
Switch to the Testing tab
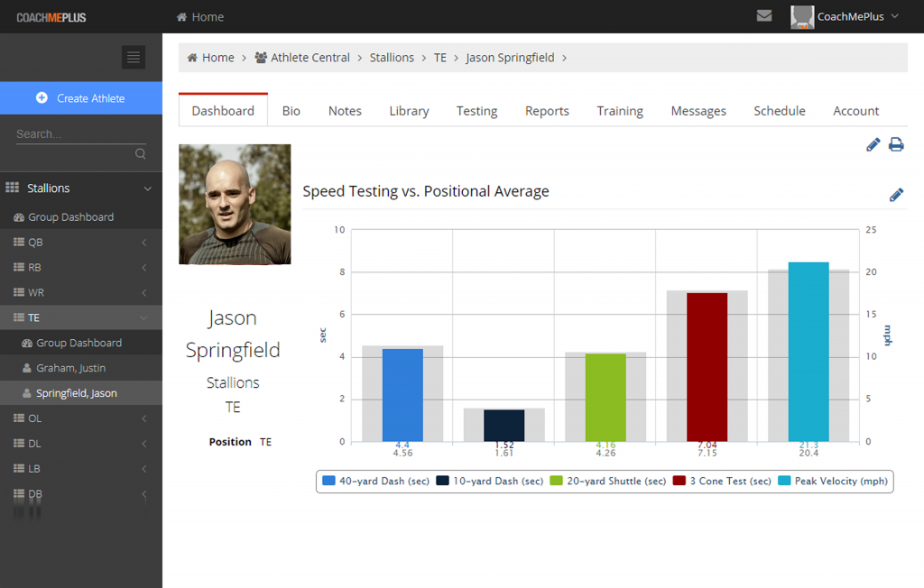click(476, 111)
